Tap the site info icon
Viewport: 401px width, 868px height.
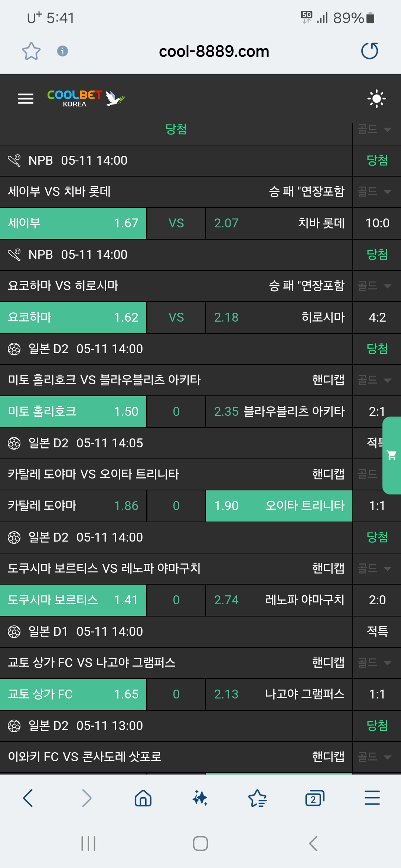pos(62,51)
